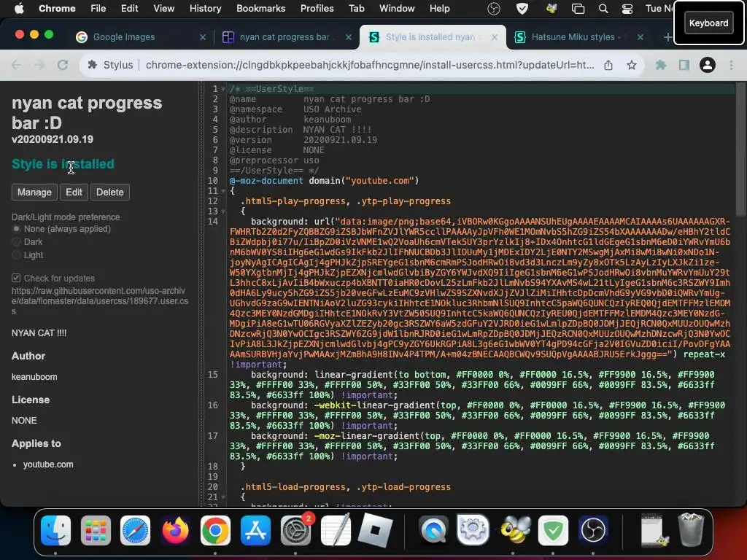Open Trash in the Dock
This screenshot has height=560, width=747.
[692, 529]
